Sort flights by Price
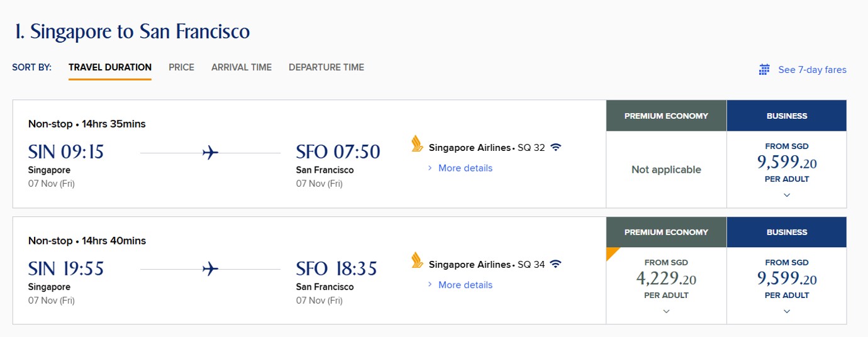Screen dimensions: 868x337 (x=181, y=67)
